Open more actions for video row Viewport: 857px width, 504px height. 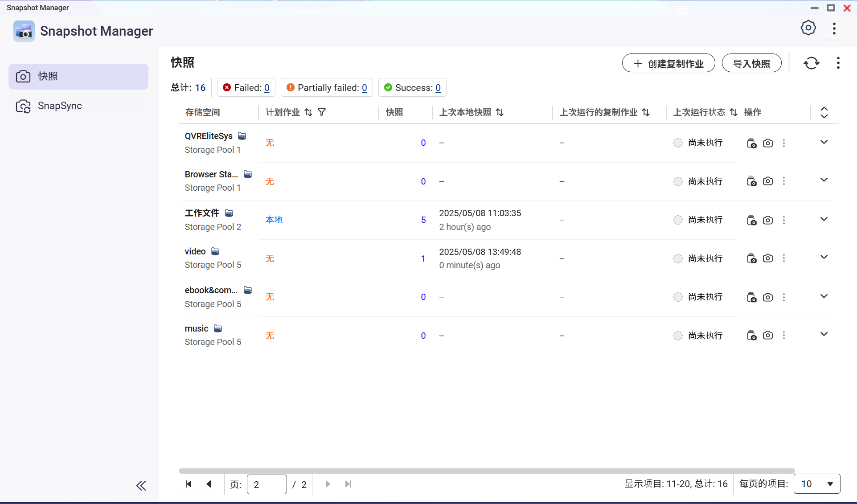pos(784,258)
